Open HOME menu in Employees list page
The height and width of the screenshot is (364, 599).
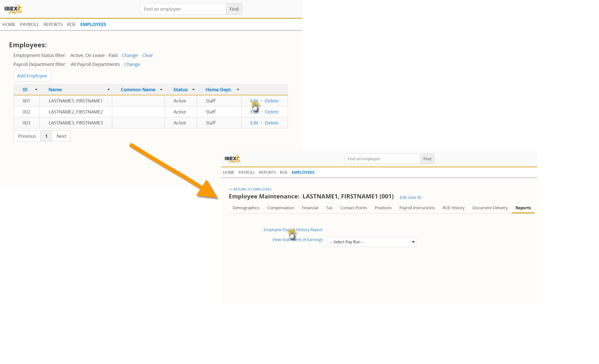[x=9, y=25]
